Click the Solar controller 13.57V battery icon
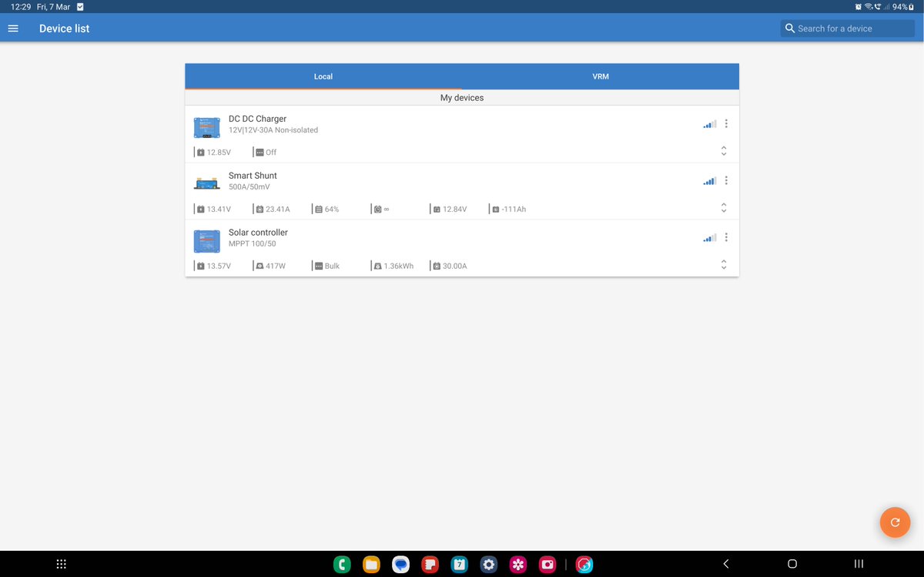The image size is (924, 577). point(201,267)
